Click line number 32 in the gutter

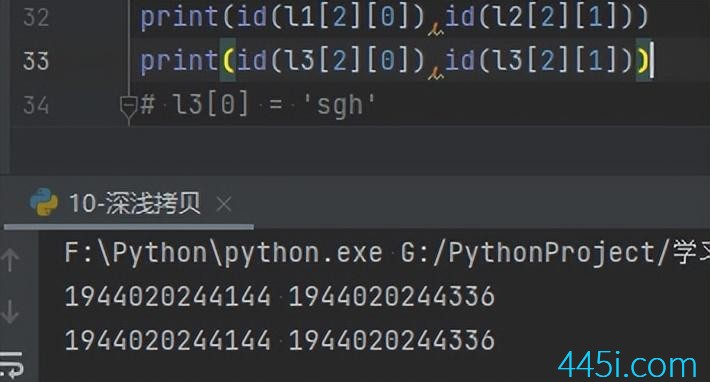pos(36,18)
